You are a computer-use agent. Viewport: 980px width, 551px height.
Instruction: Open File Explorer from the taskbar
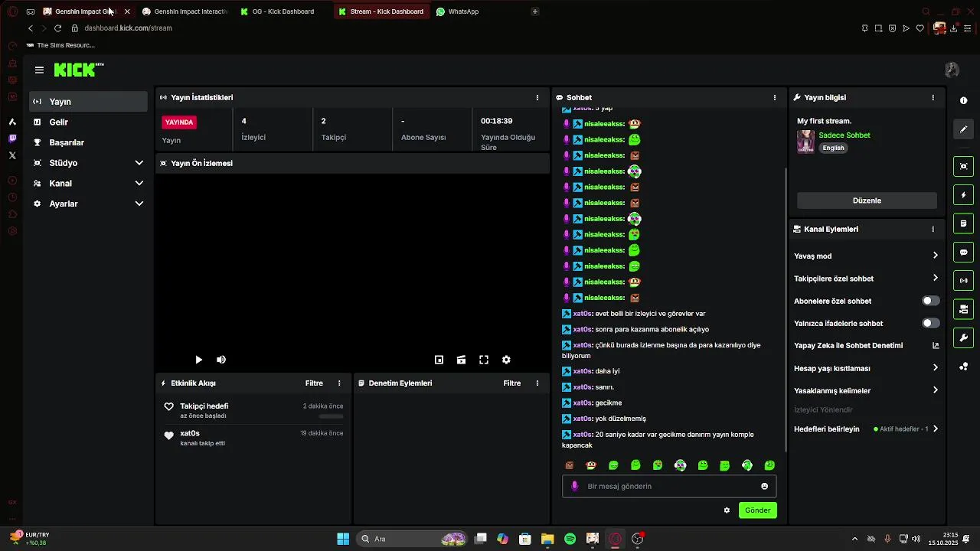(547, 539)
